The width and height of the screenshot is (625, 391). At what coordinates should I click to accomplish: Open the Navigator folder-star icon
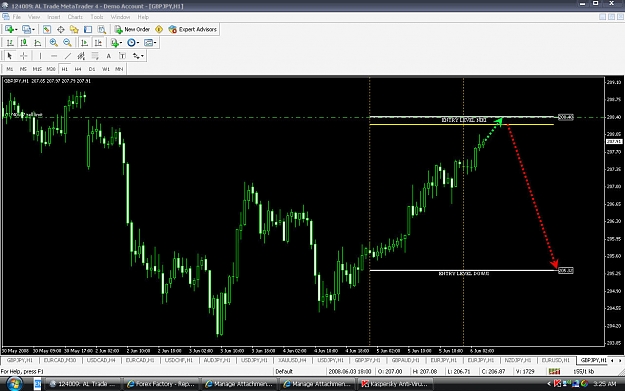tap(74, 29)
